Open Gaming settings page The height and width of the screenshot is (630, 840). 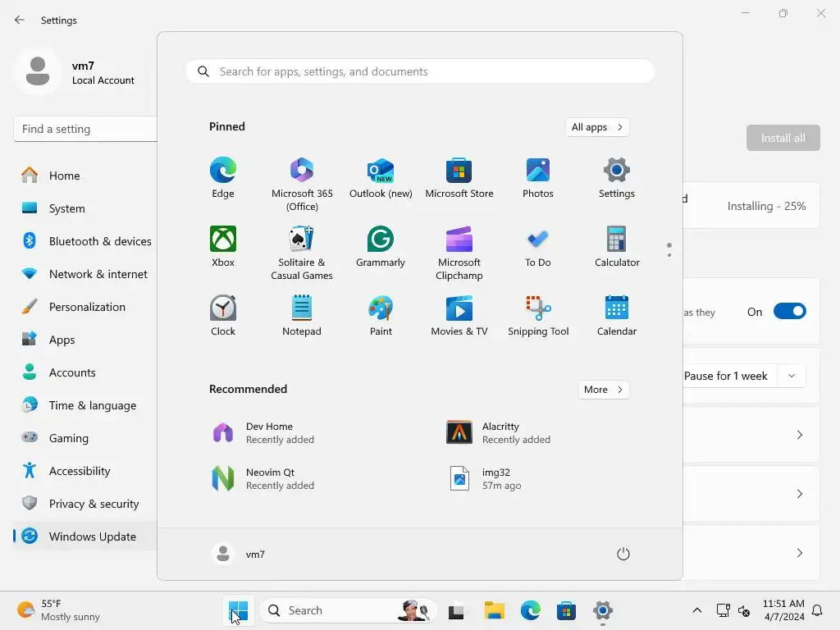pyautogui.click(x=85, y=438)
